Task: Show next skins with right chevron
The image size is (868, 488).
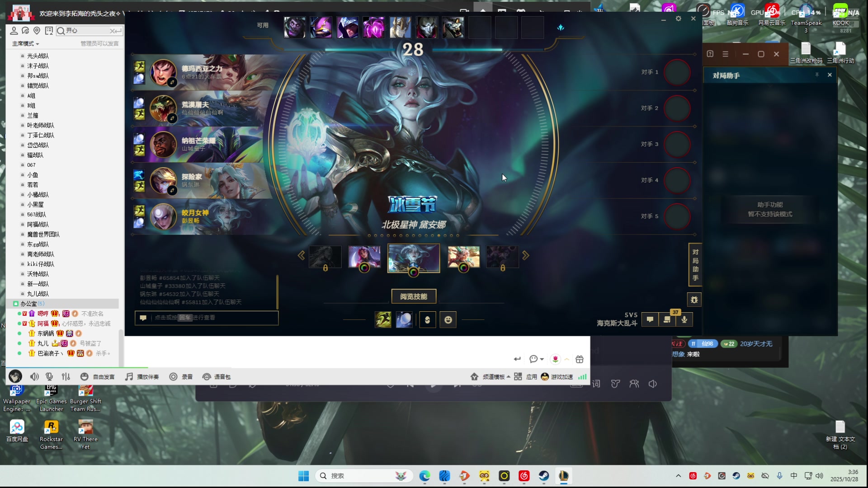Action: coord(525,256)
